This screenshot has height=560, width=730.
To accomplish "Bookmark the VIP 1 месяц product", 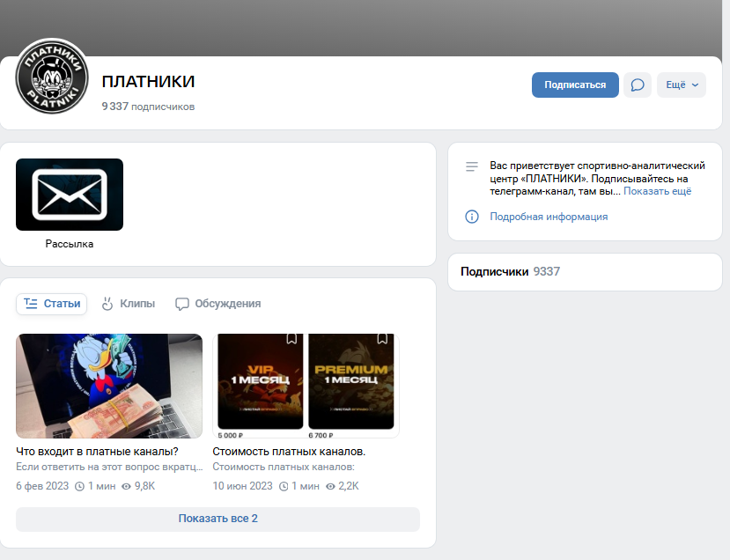I will 291,339.
